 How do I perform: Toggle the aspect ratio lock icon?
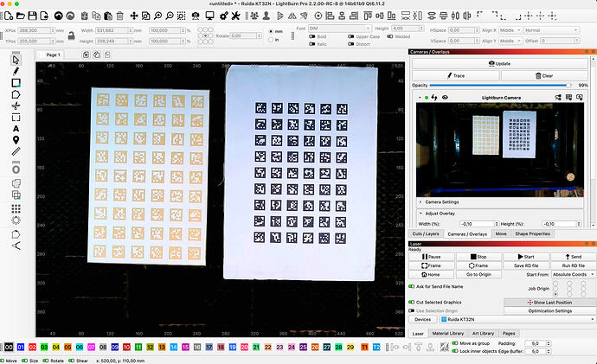[x=71, y=35]
